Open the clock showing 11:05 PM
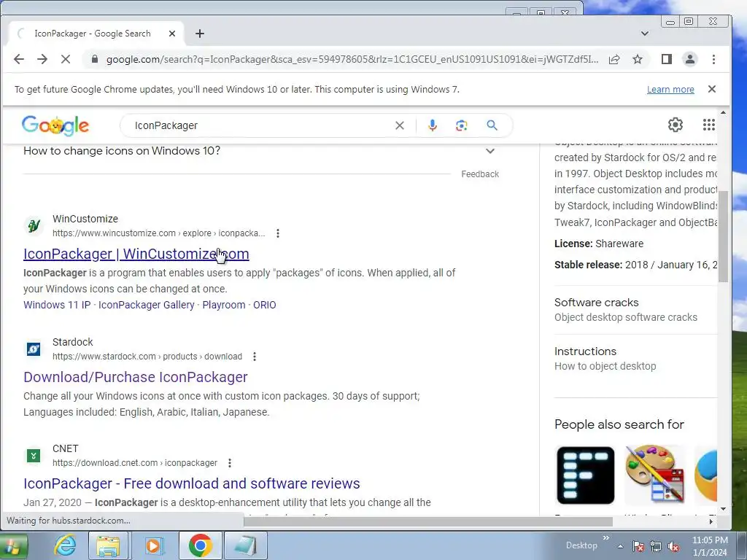 (710, 546)
